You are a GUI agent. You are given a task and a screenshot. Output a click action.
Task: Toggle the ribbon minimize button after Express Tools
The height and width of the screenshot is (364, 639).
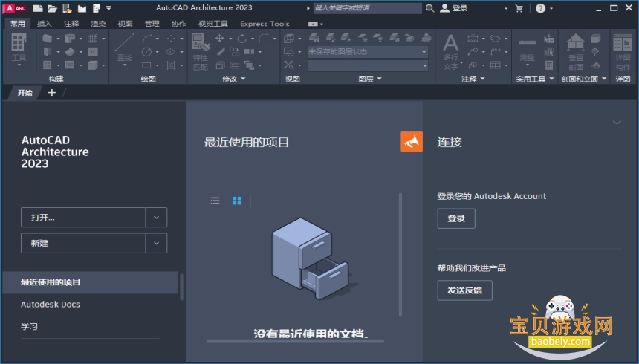pos(313,24)
